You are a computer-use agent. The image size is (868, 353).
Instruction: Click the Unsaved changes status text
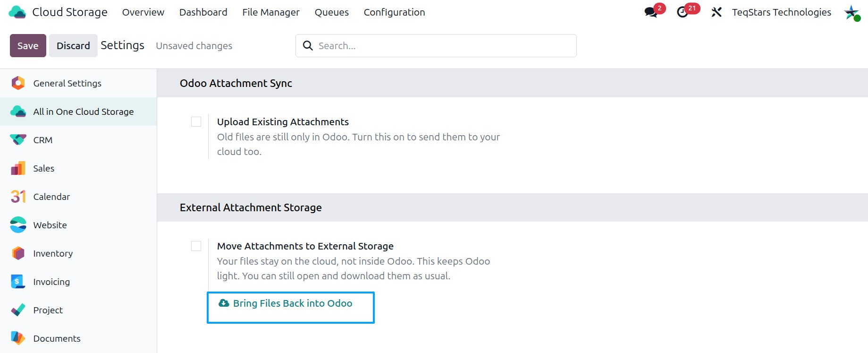(x=194, y=46)
